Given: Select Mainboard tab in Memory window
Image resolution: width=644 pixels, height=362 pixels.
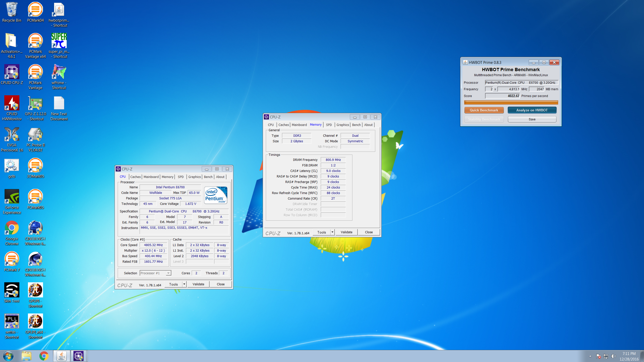Looking at the screenshot, I should [299, 125].
